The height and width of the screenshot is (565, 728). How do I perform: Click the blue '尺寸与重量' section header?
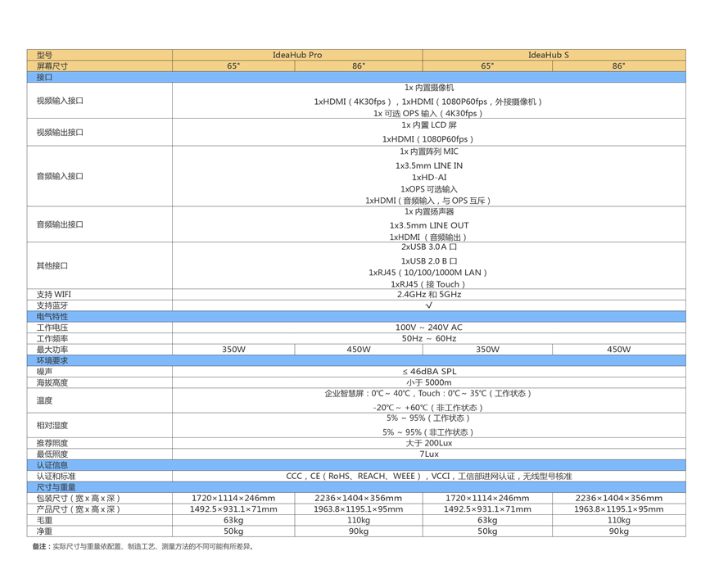click(356, 487)
